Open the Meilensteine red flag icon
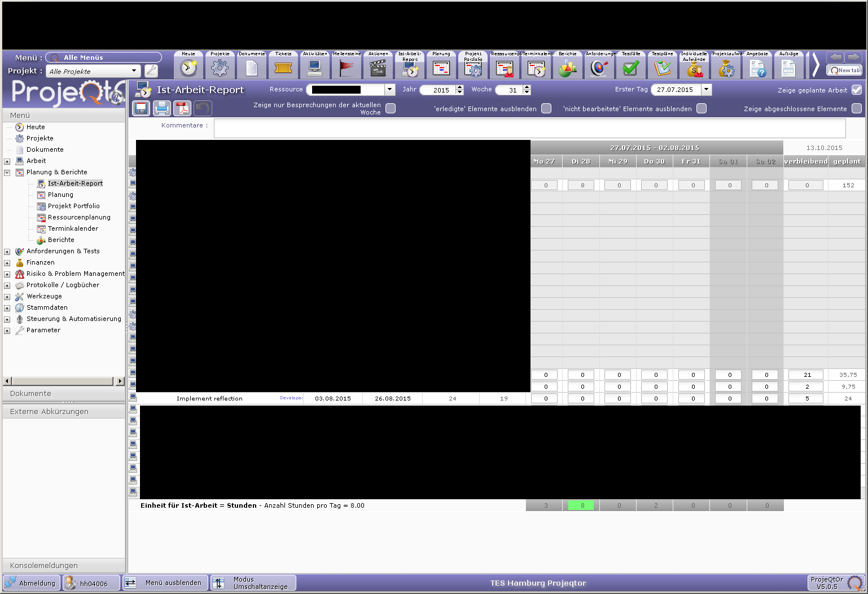Image resolution: width=868 pixels, height=594 pixels. pyautogui.click(x=347, y=68)
